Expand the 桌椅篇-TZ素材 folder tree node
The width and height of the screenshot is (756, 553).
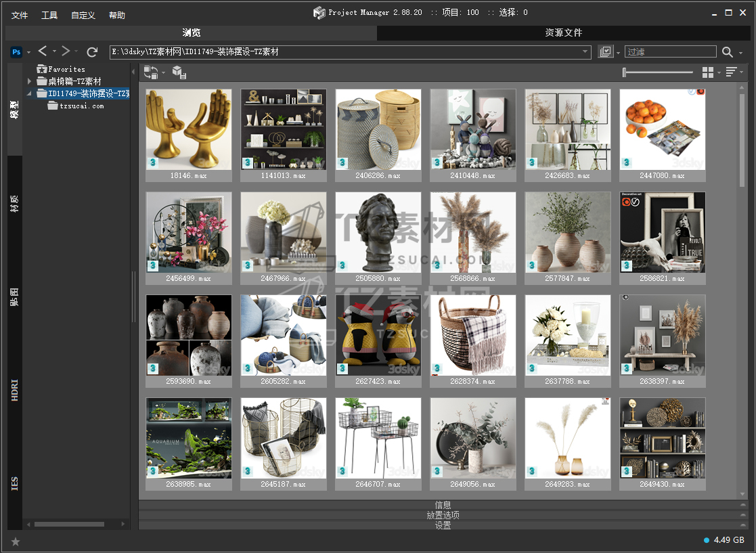click(x=29, y=81)
